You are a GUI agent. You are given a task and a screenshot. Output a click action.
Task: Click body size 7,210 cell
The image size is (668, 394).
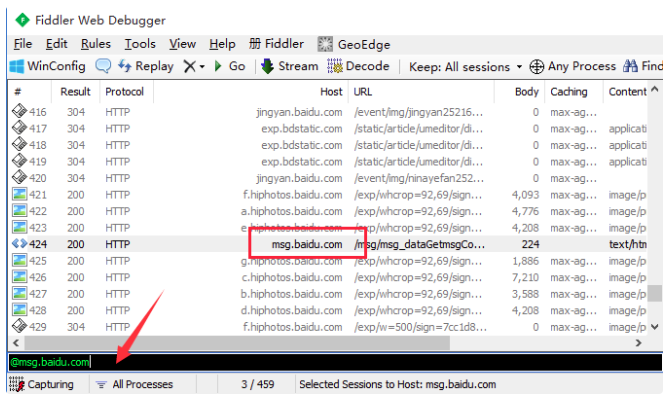525,278
